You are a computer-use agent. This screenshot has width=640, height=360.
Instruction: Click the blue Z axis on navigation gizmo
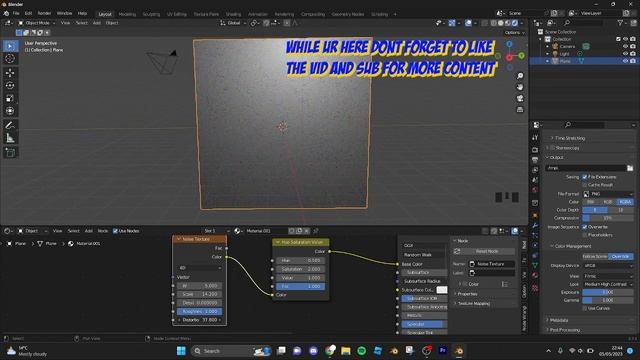(509, 44)
